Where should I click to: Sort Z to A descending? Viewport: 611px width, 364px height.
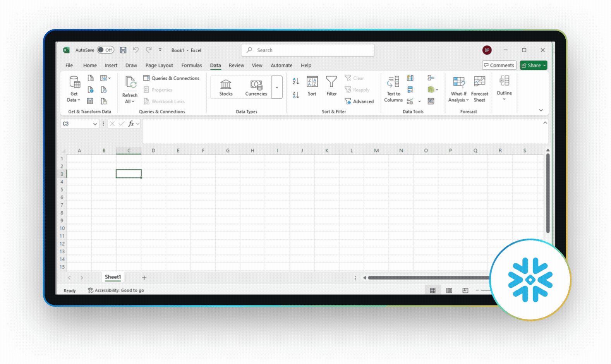click(x=296, y=95)
